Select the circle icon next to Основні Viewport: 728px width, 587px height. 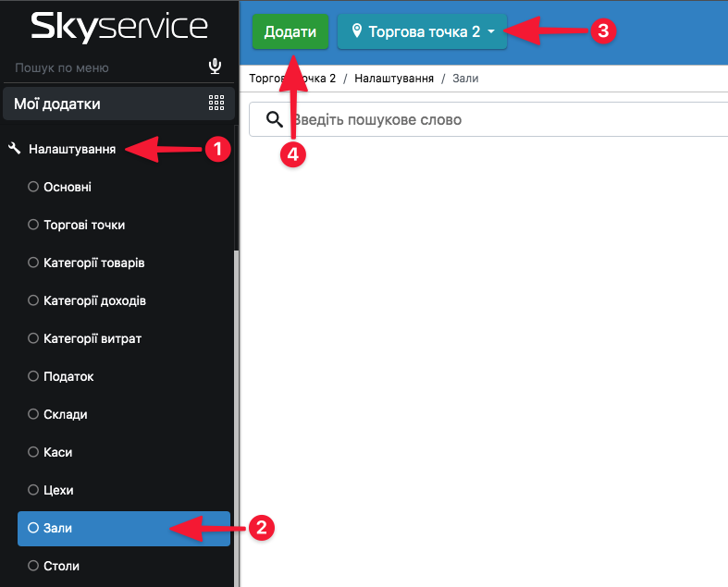click(x=33, y=187)
